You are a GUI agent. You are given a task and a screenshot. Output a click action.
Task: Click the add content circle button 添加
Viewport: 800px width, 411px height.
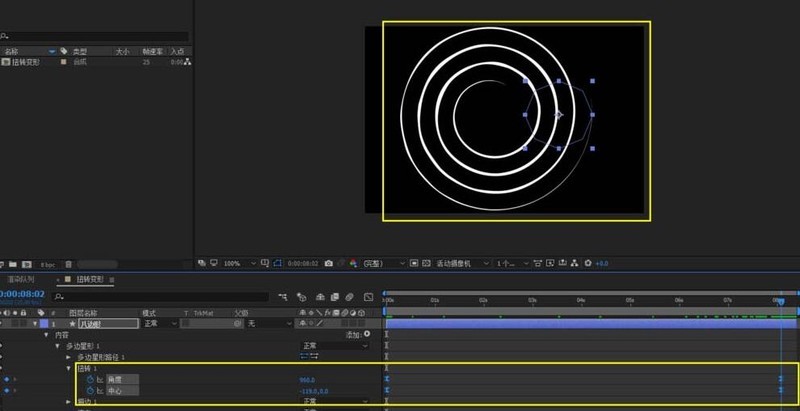367,335
